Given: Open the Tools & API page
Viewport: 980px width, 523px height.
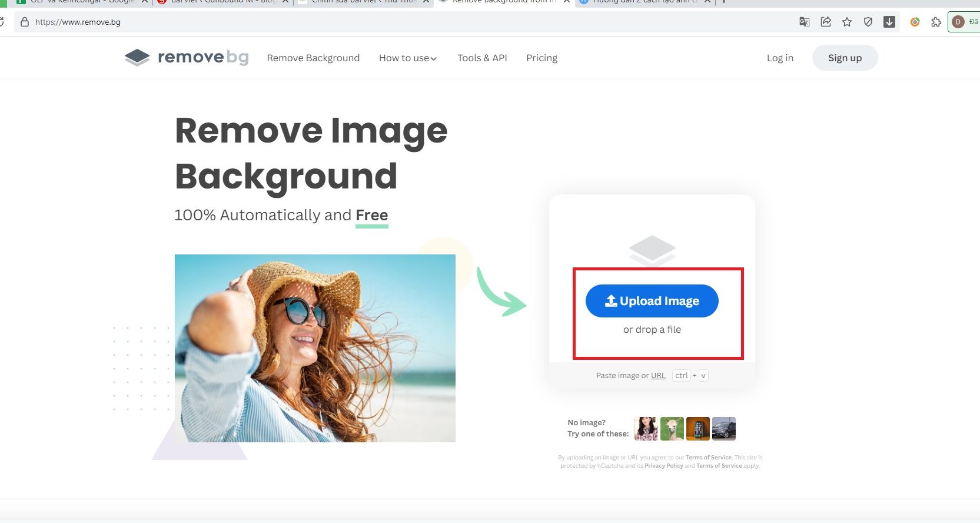Looking at the screenshot, I should (x=482, y=58).
